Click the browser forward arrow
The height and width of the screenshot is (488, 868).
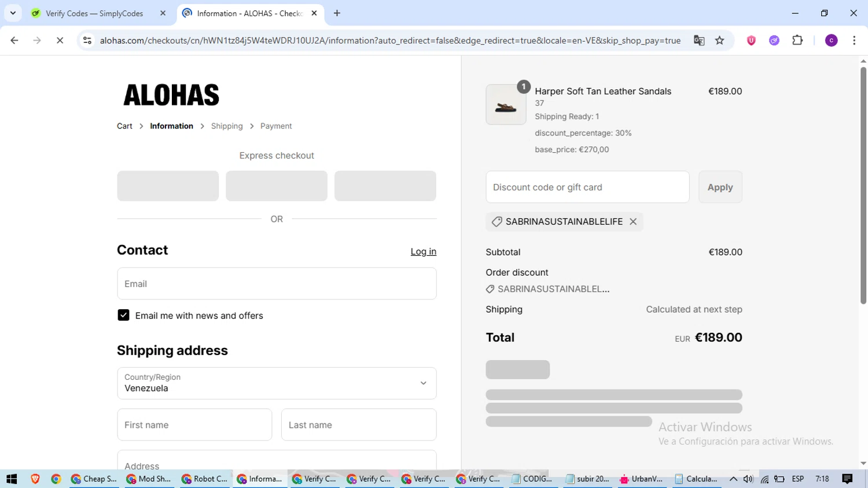coord(37,41)
